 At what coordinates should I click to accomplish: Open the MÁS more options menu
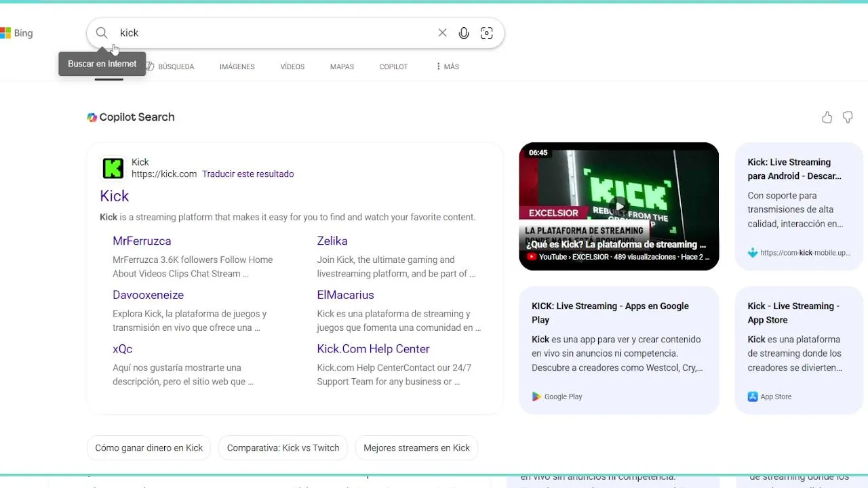click(448, 66)
